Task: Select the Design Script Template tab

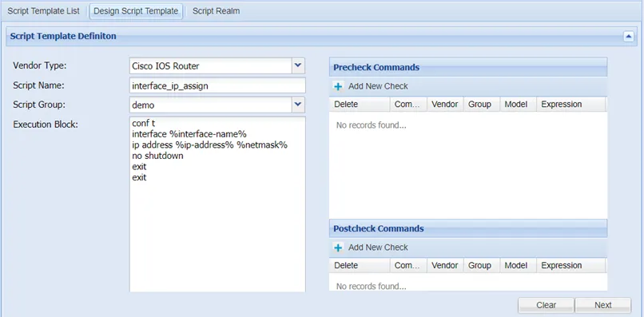Action: 136,11
